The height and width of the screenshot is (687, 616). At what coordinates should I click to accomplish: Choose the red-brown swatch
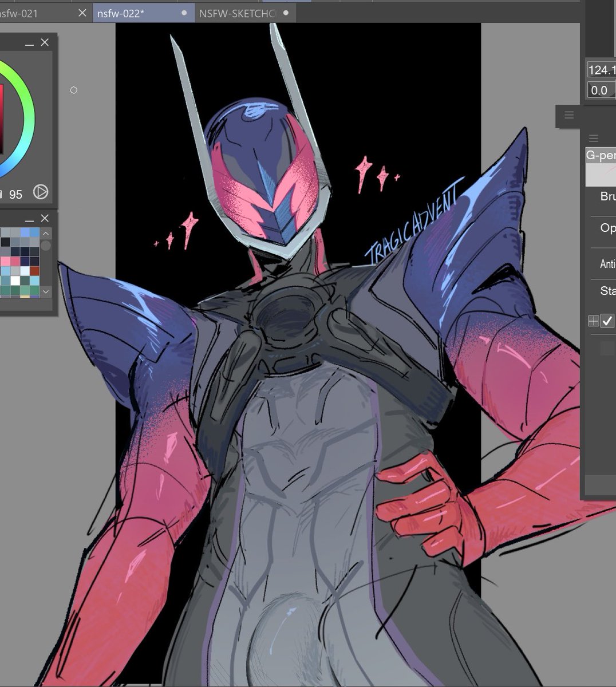[x=34, y=271]
